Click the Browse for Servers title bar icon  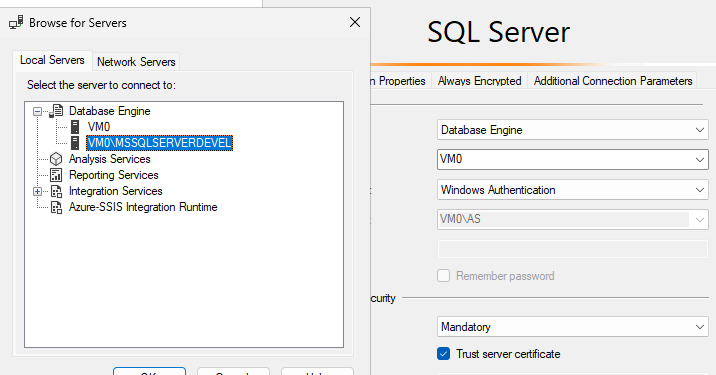tap(16, 22)
